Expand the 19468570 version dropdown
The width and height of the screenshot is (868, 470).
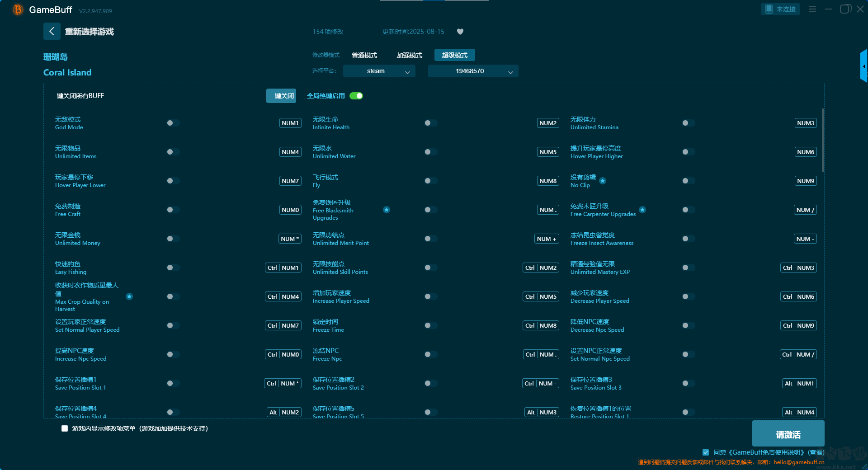(x=473, y=71)
